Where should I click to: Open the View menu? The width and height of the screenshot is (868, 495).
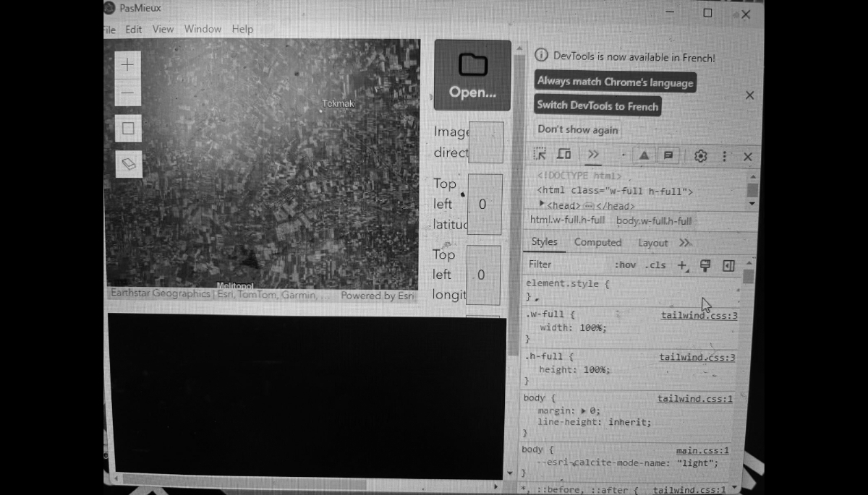coord(163,30)
